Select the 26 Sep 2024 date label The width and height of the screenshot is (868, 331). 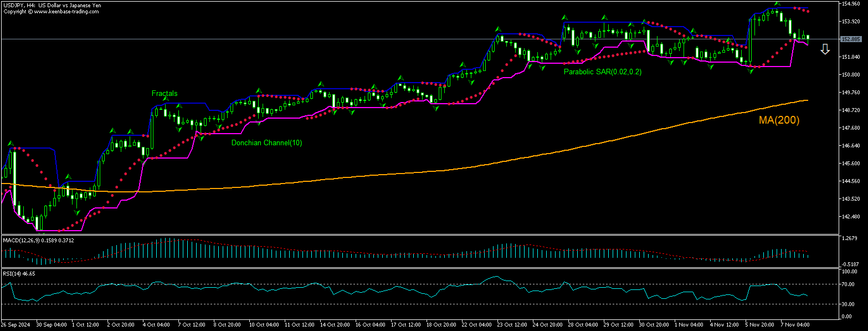(x=14, y=324)
